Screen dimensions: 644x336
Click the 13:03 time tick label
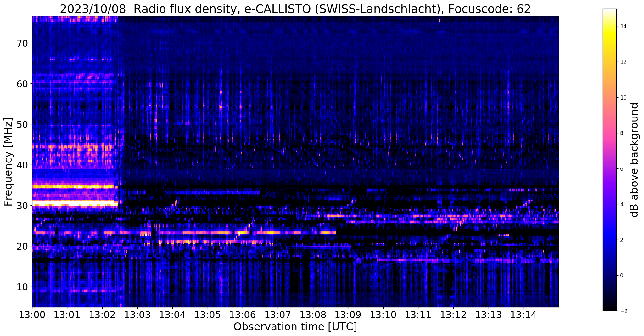[x=137, y=315]
